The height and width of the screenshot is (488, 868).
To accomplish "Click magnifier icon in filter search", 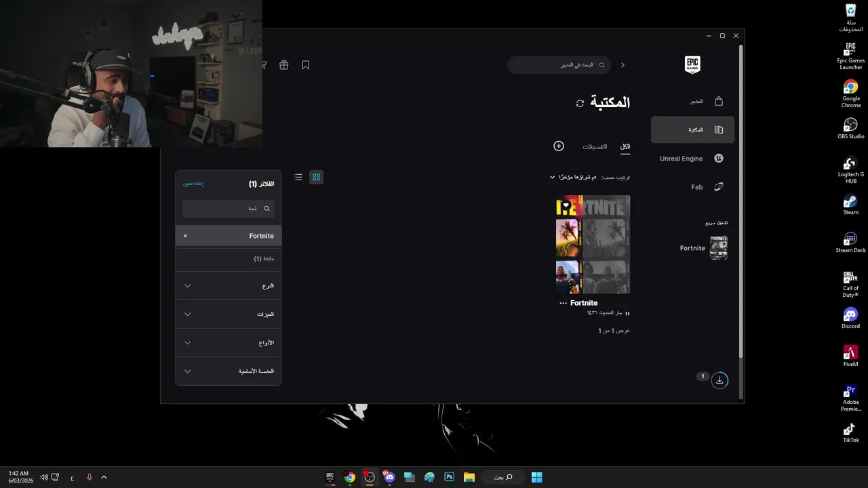I will 267,209.
